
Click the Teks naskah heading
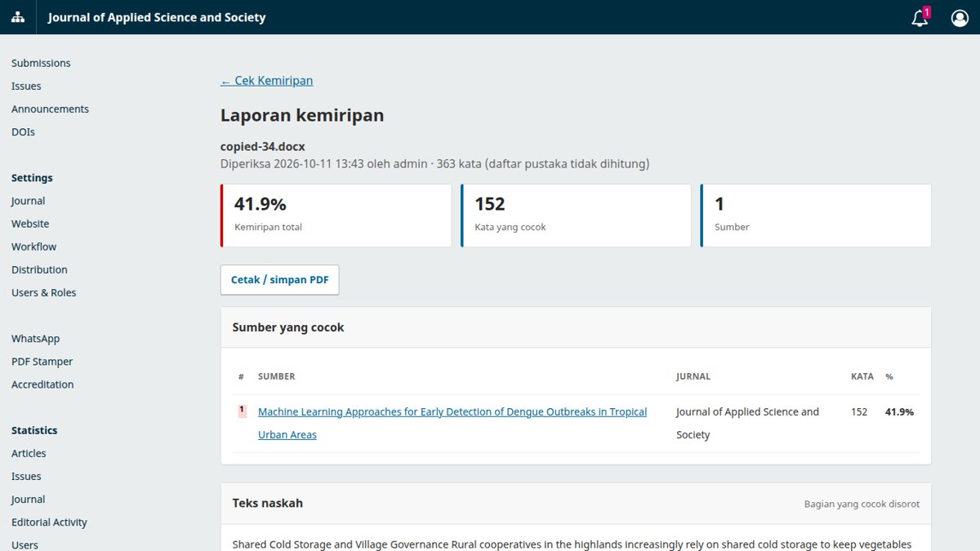(268, 503)
